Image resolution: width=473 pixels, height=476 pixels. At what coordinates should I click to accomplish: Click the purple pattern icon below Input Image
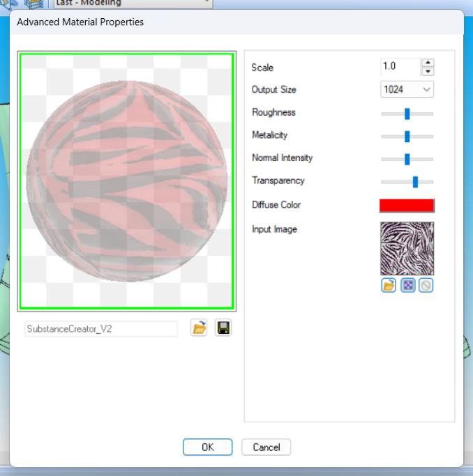pos(407,285)
